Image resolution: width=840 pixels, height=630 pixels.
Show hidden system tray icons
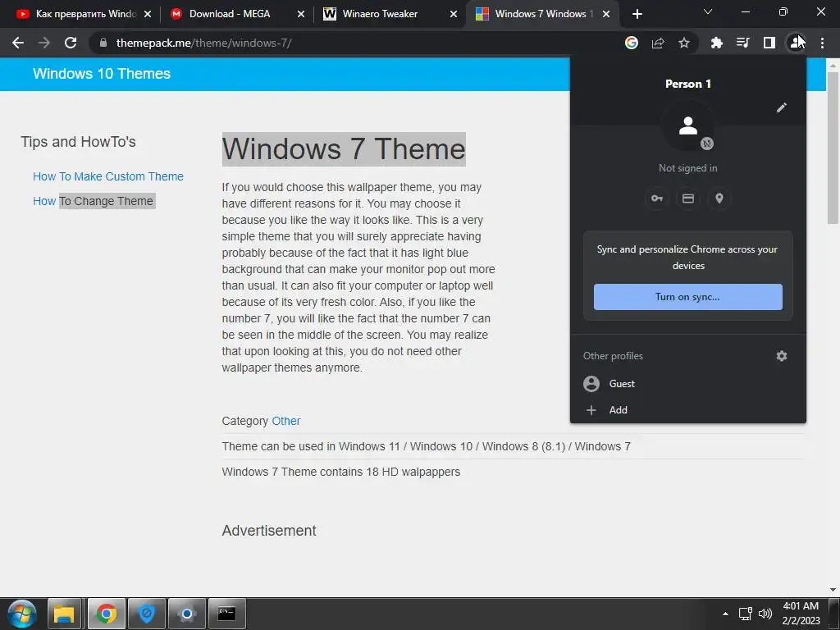click(725, 614)
